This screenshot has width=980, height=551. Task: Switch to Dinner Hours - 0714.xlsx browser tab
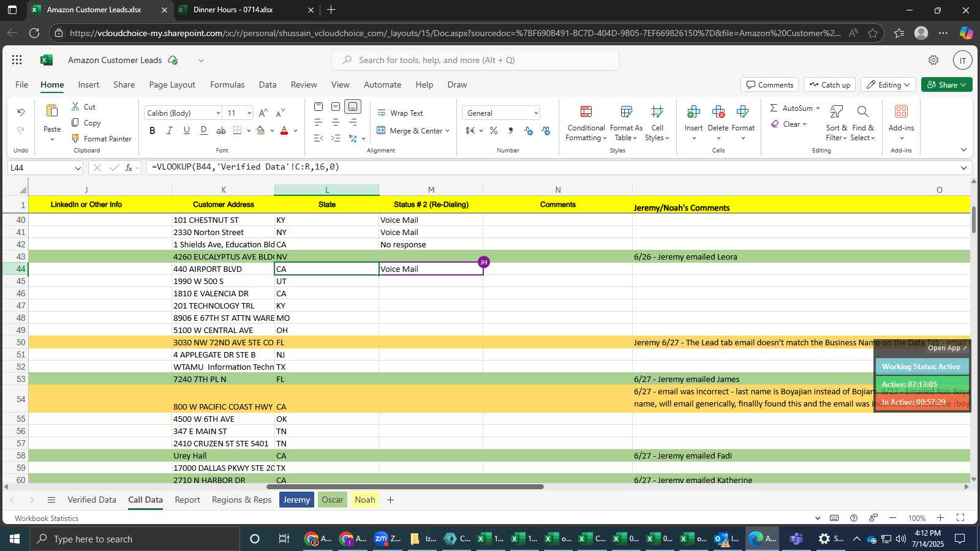245,10
